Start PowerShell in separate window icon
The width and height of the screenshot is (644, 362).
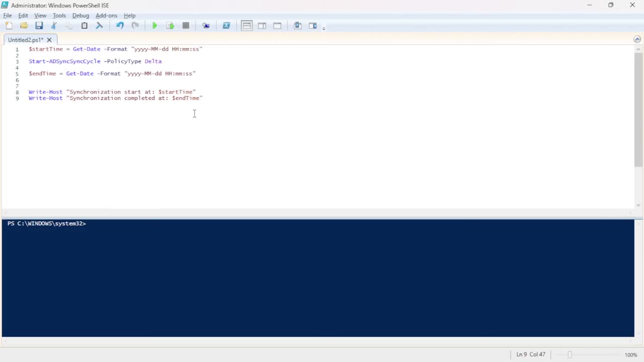226,26
